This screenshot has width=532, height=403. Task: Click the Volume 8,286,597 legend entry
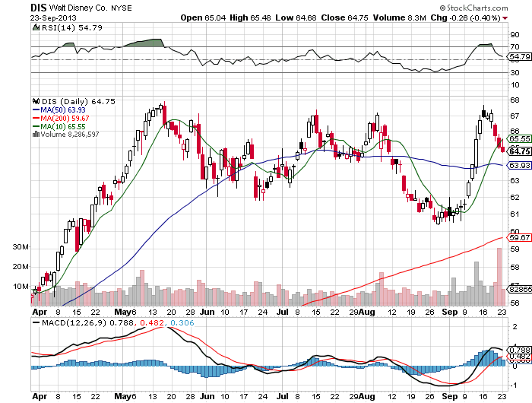coord(70,135)
